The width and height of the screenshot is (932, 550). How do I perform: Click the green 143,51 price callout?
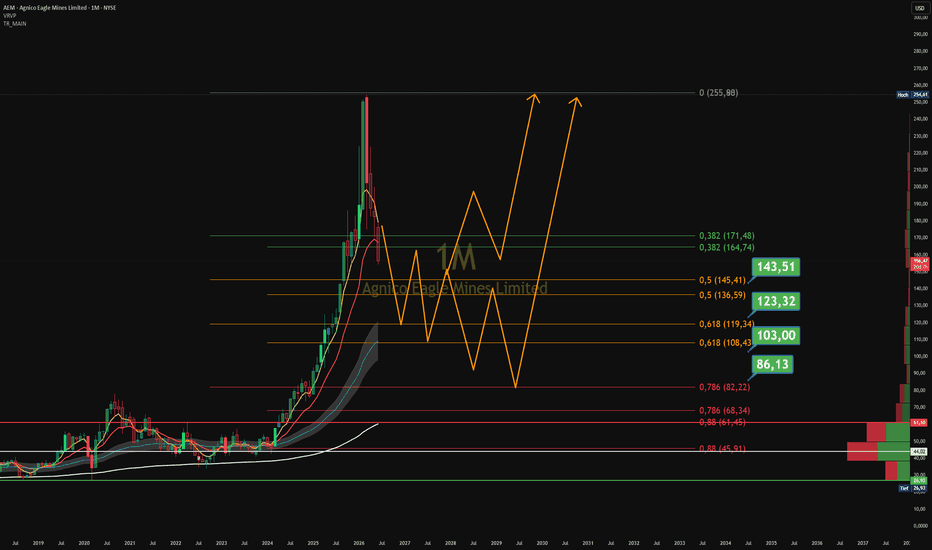click(776, 267)
